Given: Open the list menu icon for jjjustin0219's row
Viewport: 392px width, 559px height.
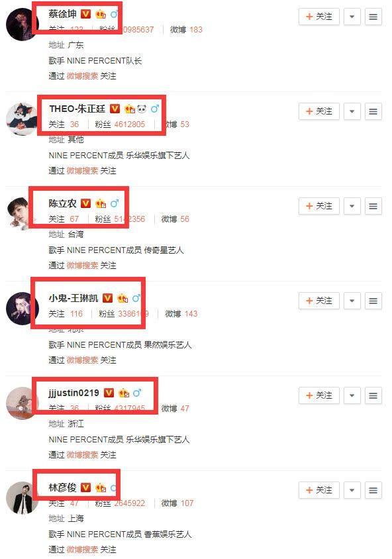Looking at the screenshot, I should click(x=373, y=395).
